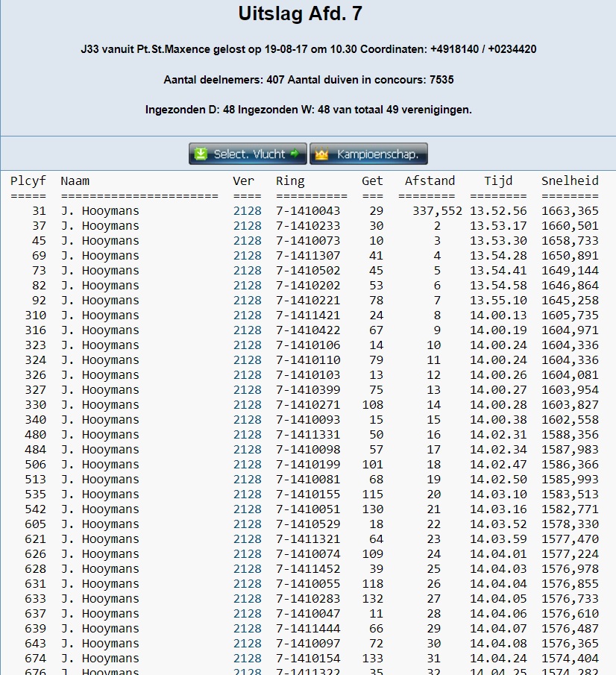Select the 2128 link for ring 7-1411307
Viewport: 616px width, 675px height.
pyautogui.click(x=248, y=256)
